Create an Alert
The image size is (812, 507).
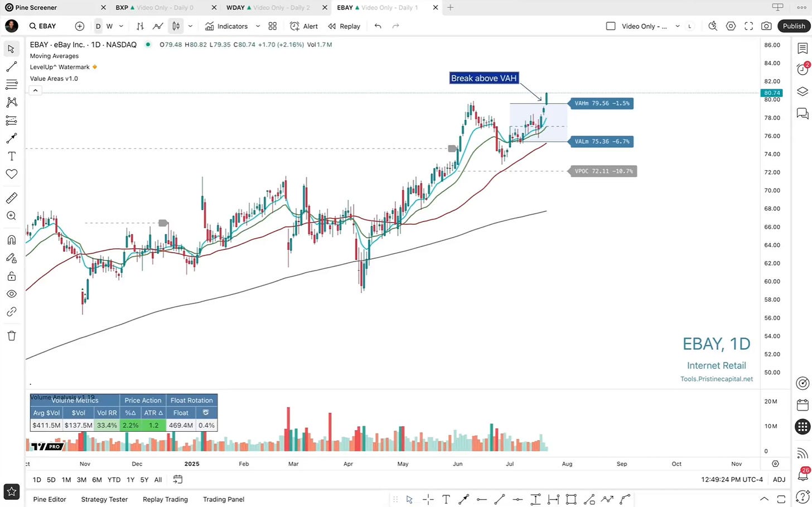pyautogui.click(x=304, y=26)
